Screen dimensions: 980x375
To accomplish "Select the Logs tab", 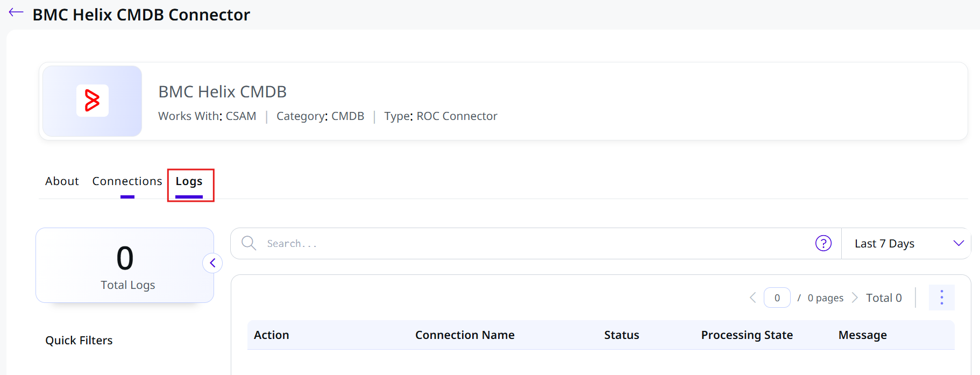I will point(189,181).
